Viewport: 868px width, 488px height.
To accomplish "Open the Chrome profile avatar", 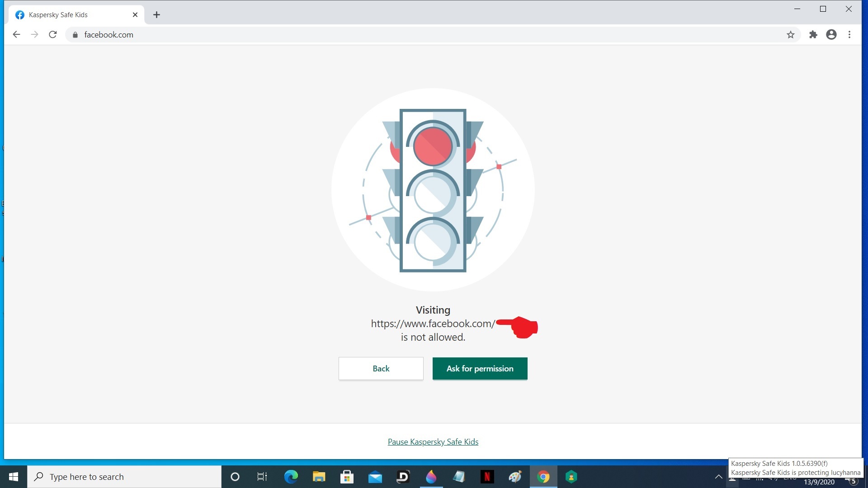I will pos(831,35).
